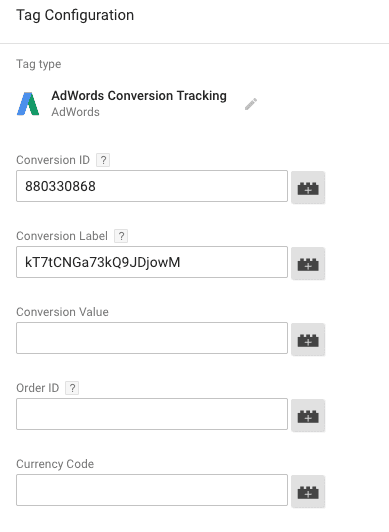Open help for Conversion ID
This screenshot has width=389, height=532.
coord(103,160)
